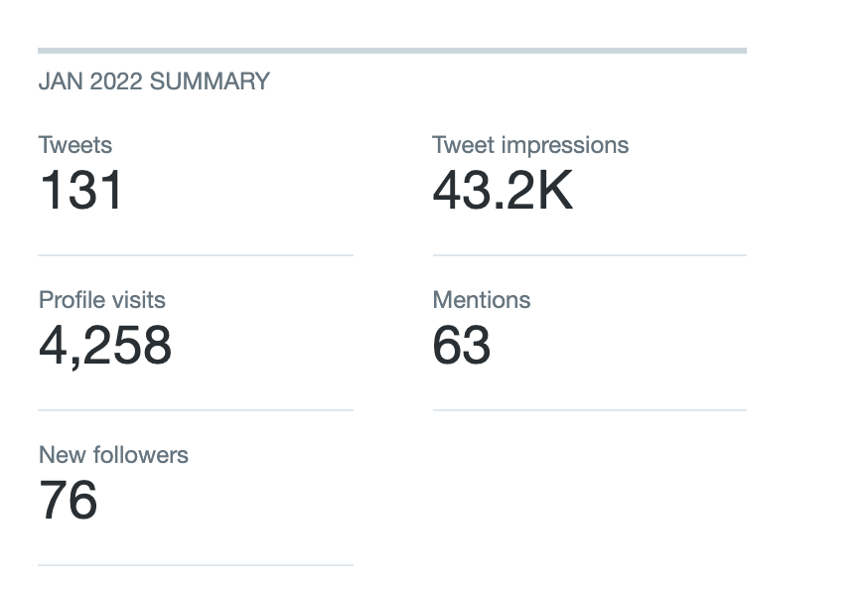
Task: Select the Tweets label
Action: [x=75, y=145]
